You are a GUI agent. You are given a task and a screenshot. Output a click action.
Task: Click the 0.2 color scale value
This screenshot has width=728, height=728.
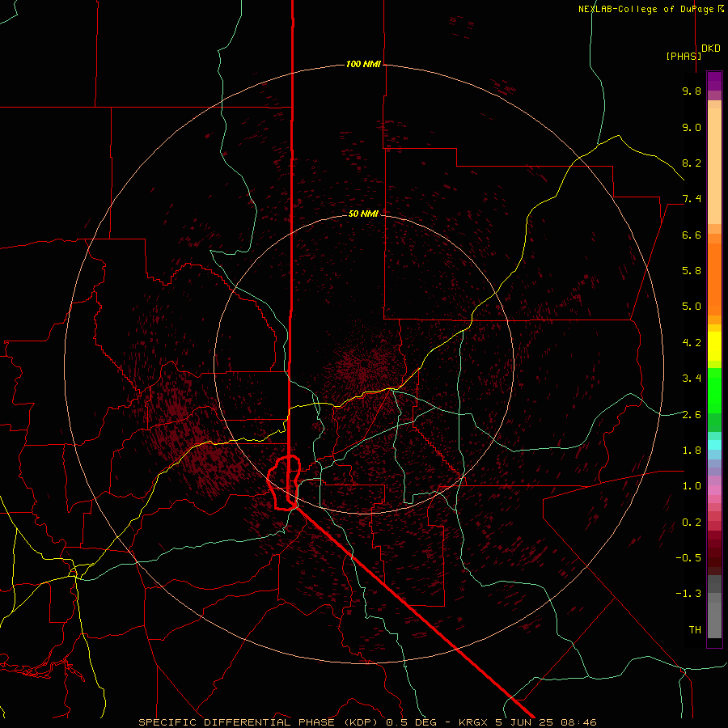click(692, 523)
